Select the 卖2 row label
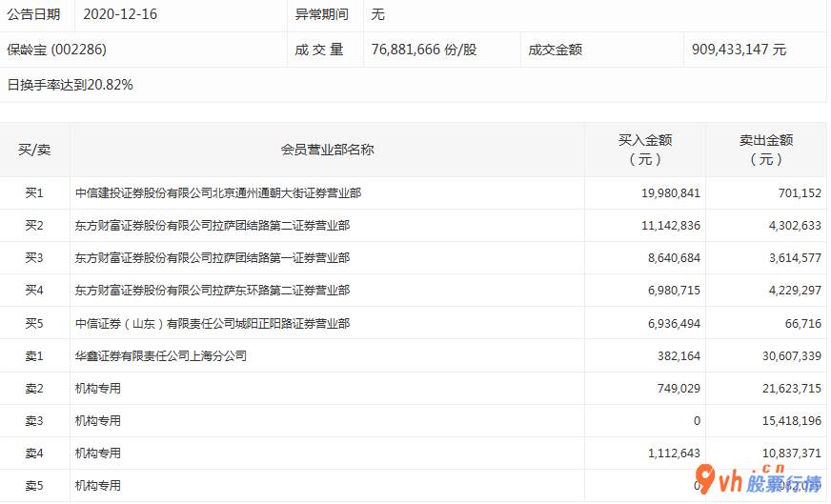The height and width of the screenshot is (504, 831). (34, 389)
